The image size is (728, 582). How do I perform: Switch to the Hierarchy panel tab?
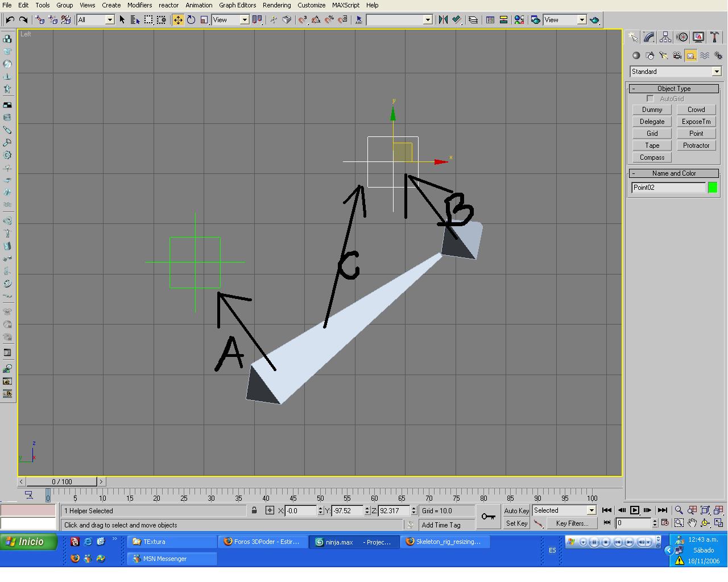(x=665, y=38)
